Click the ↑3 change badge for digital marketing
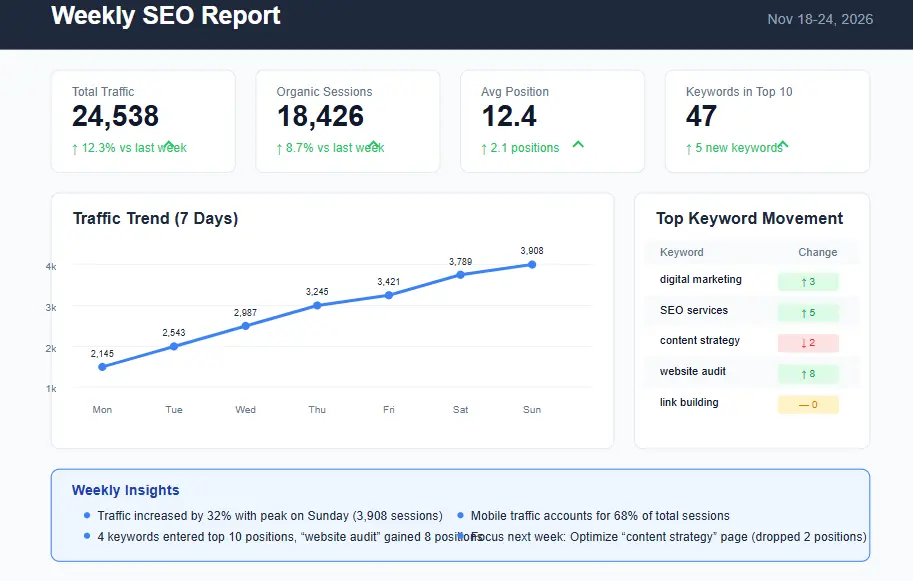This screenshot has width=913, height=581. [x=808, y=281]
